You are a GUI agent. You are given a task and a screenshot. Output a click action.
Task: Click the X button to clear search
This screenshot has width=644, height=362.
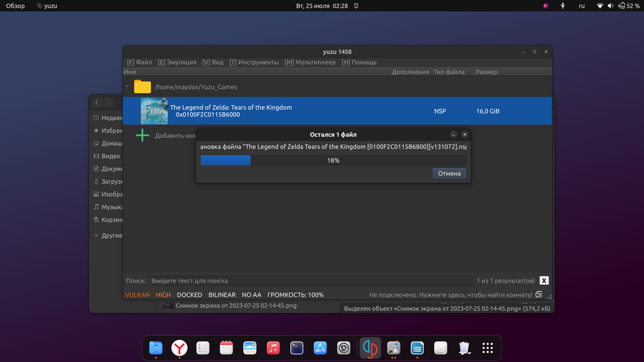[x=544, y=281]
